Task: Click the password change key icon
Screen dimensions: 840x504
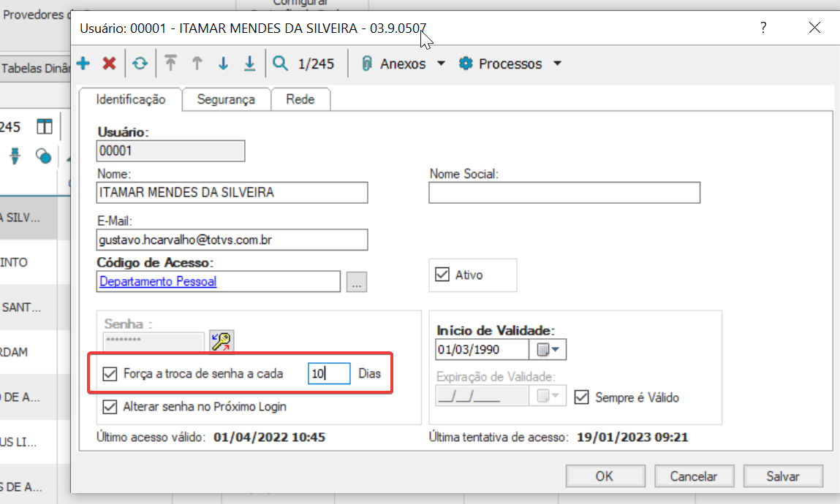Action: 222,341
